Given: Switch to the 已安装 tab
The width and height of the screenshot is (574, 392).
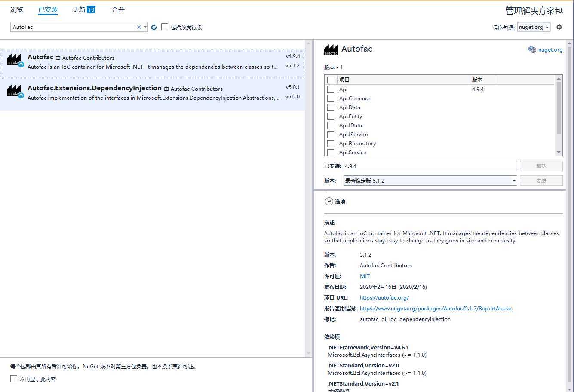Looking at the screenshot, I should [x=48, y=9].
